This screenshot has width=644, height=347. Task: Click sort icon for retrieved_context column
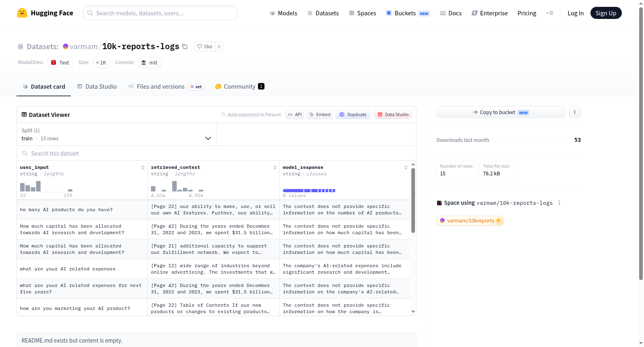(275, 167)
